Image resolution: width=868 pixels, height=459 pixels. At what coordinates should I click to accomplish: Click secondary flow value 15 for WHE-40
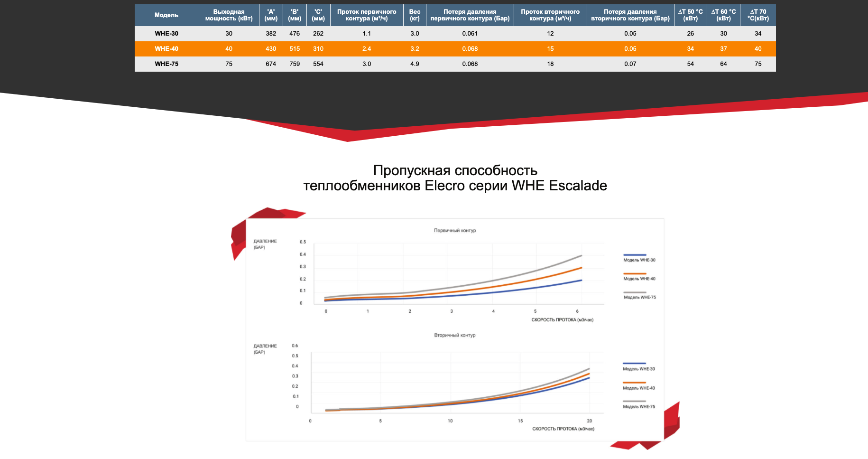point(550,49)
